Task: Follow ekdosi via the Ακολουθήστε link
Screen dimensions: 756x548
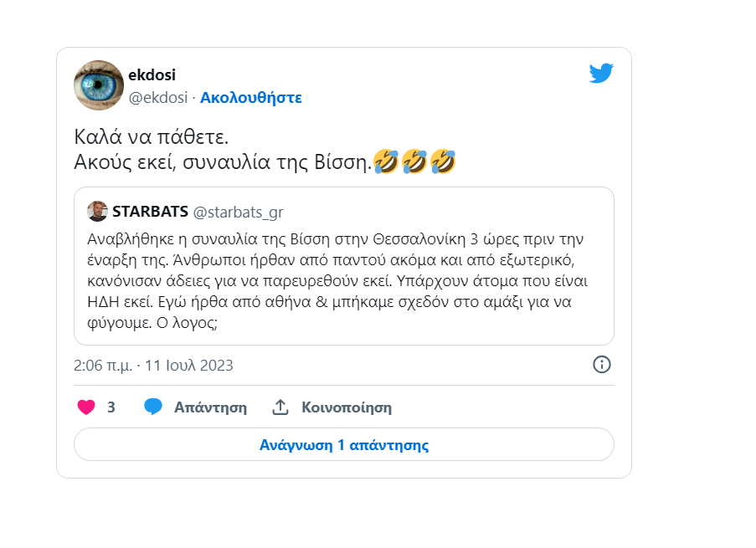Action: [250, 97]
